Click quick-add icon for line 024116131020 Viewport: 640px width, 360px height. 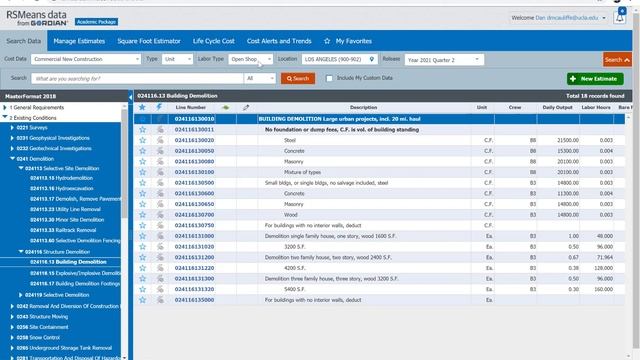pyautogui.click(x=160, y=247)
